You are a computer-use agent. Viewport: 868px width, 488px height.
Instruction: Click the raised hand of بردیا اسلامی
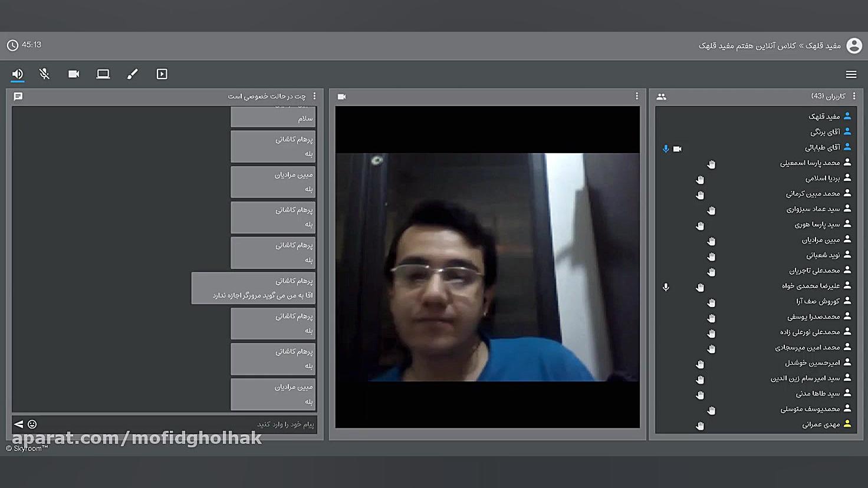coord(700,180)
